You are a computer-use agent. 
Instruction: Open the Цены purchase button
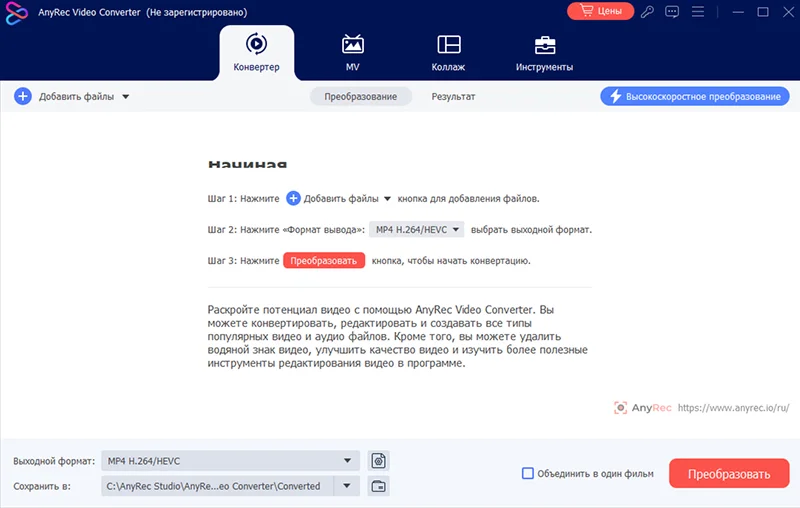point(601,11)
